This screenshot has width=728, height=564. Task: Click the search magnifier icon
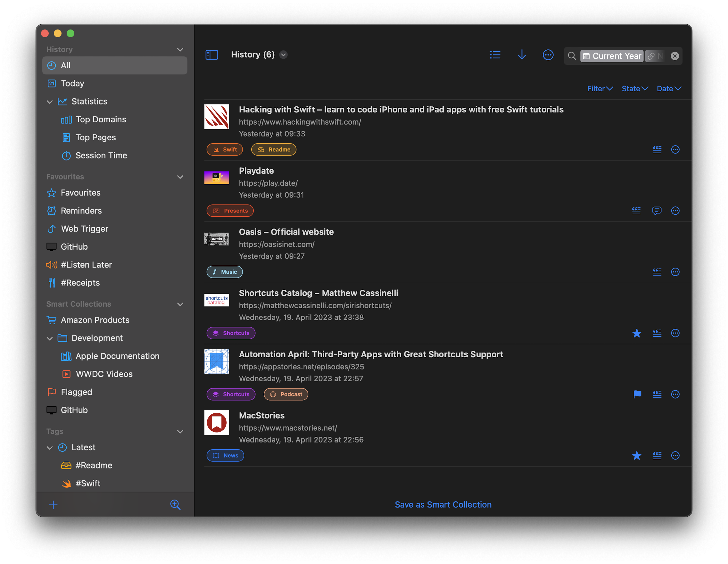point(572,56)
